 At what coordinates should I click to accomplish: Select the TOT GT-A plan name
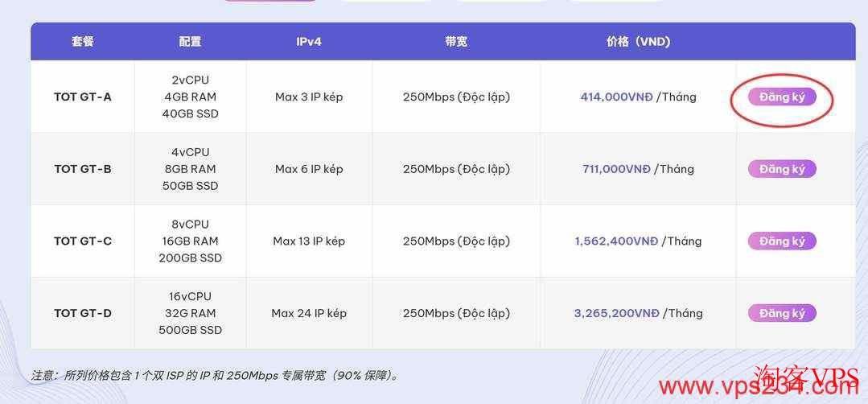point(83,97)
